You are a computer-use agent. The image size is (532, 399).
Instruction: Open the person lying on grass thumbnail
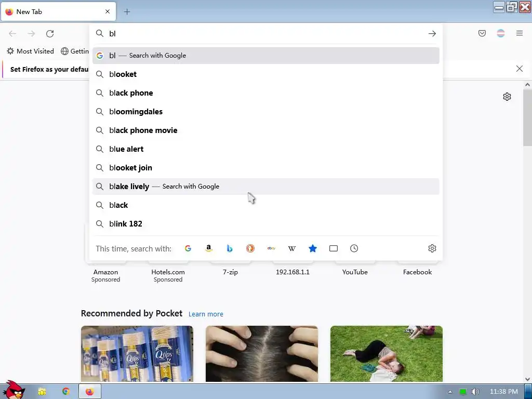point(387,354)
